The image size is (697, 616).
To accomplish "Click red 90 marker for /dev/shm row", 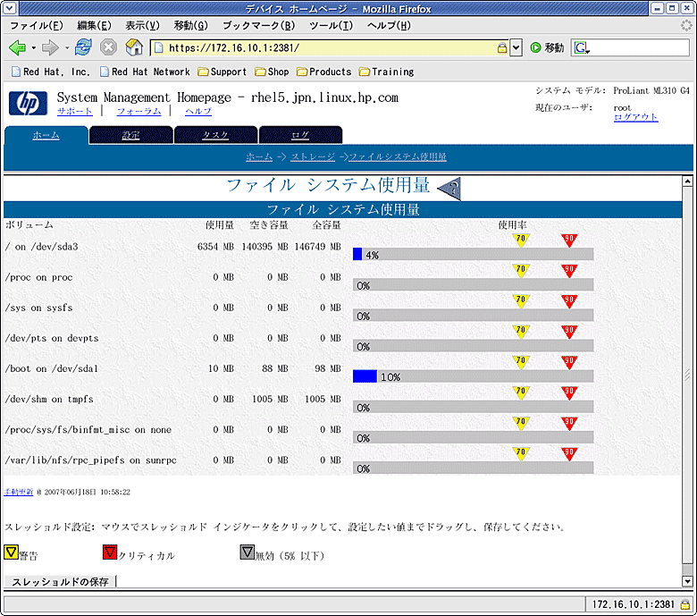I will click(x=569, y=392).
